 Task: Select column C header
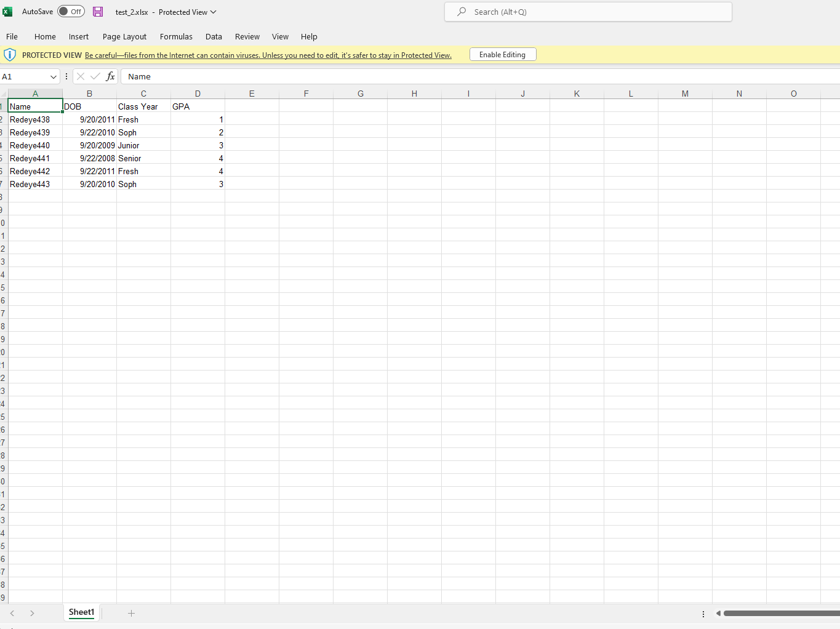[143, 94]
